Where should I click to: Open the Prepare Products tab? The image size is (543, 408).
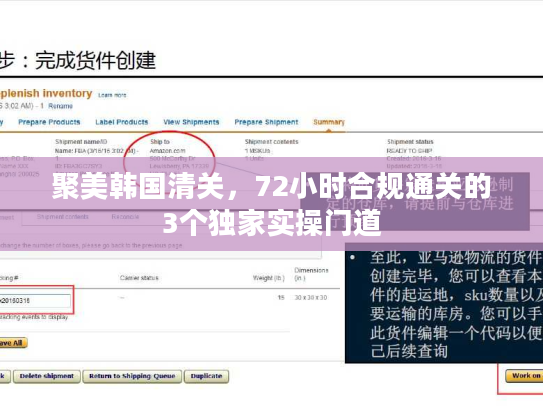point(49,122)
